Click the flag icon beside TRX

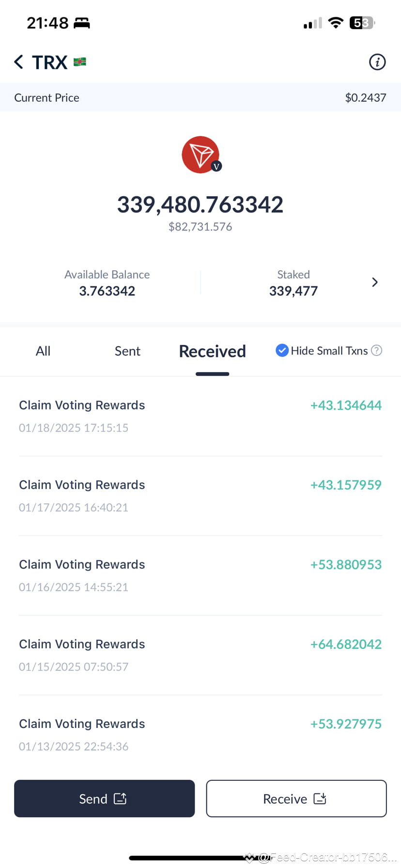pos(80,62)
